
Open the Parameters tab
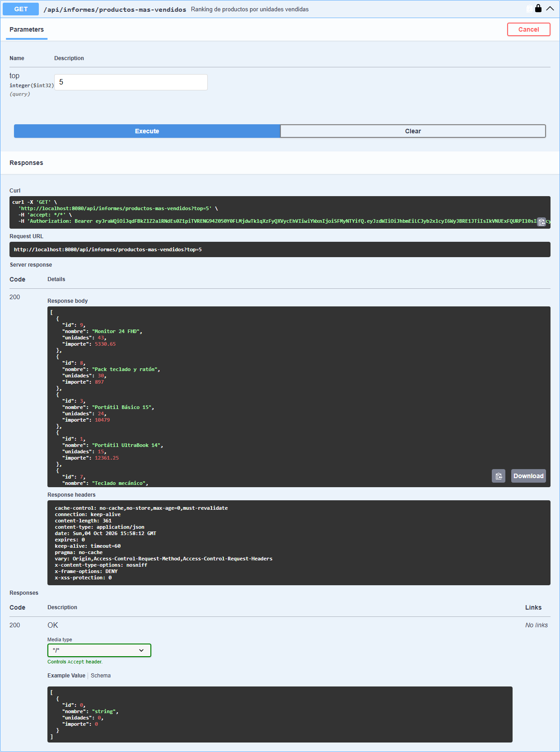coord(27,29)
